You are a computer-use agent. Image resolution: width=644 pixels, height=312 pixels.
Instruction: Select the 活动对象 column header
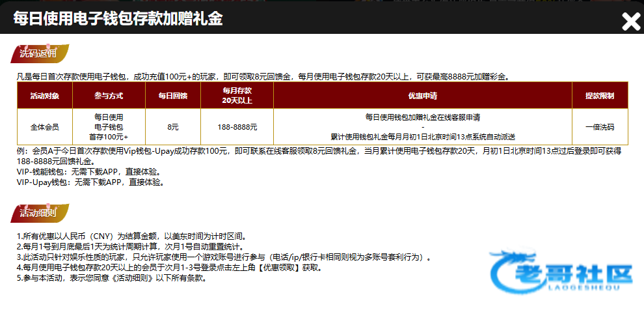(x=45, y=95)
